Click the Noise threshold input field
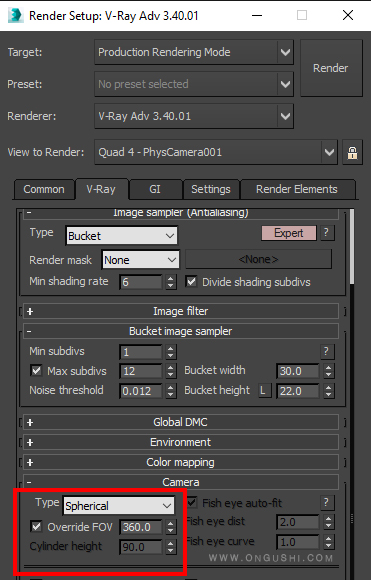 click(141, 391)
